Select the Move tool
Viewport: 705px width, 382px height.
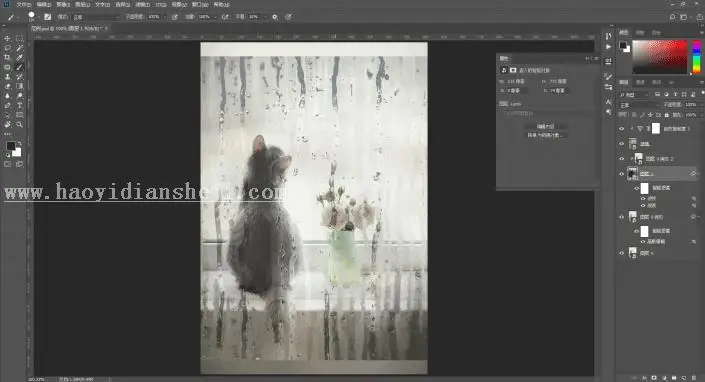pyautogui.click(x=7, y=39)
